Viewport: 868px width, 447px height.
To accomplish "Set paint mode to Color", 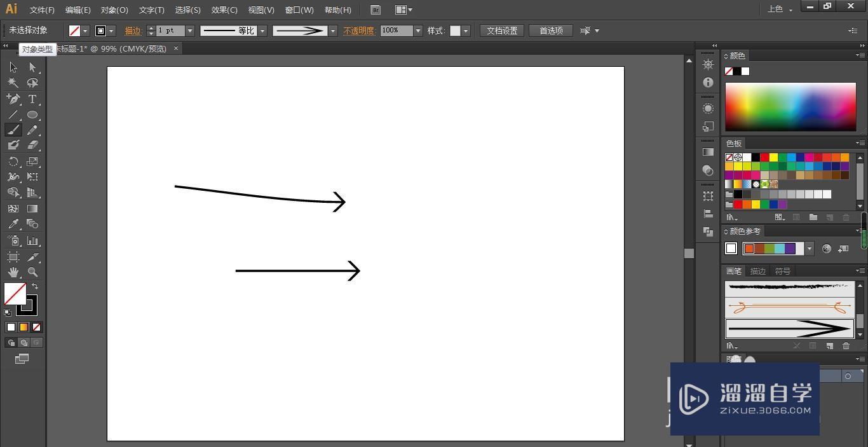I will point(11,327).
